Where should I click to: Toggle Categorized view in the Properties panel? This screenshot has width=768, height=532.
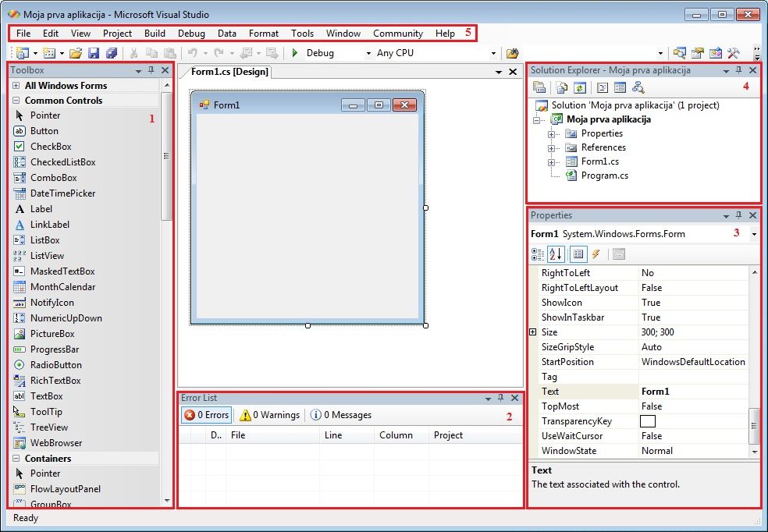(537, 254)
